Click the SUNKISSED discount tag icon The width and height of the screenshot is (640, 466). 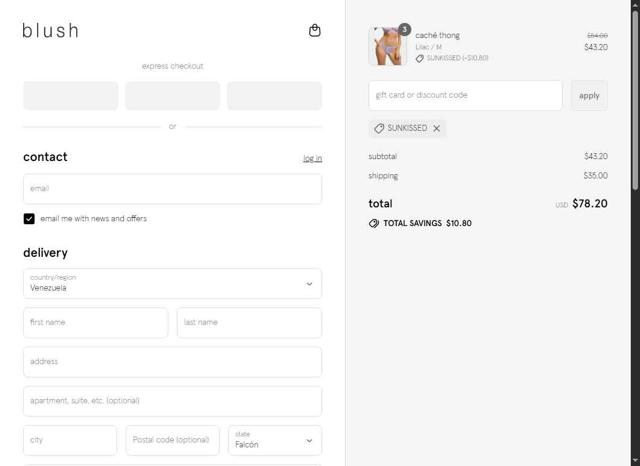click(x=379, y=129)
